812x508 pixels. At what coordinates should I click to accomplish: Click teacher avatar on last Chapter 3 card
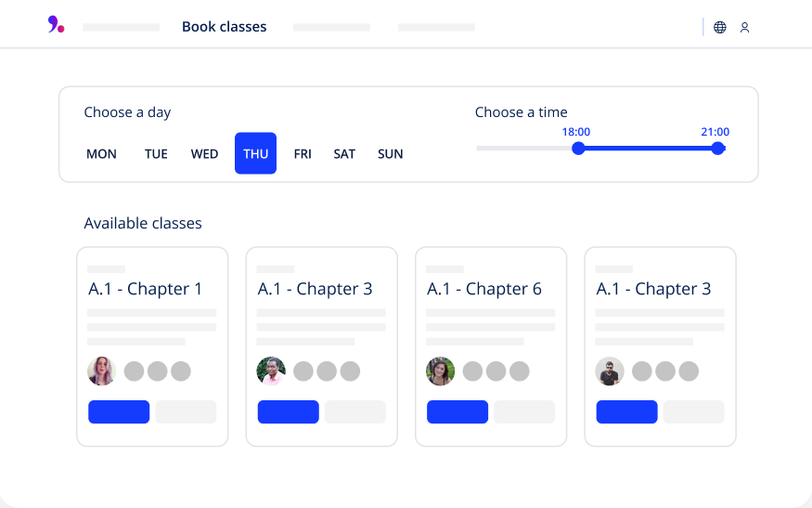coord(610,371)
